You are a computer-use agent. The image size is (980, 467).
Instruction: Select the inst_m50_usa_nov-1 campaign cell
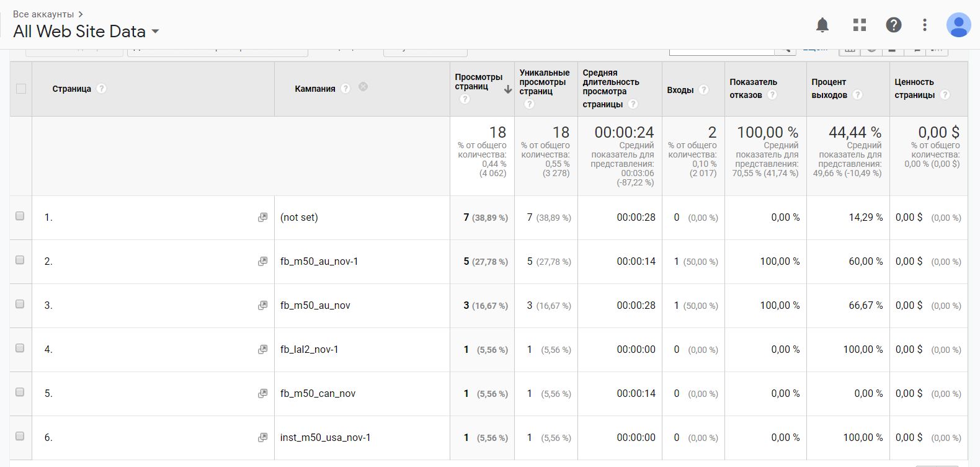click(x=326, y=438)
